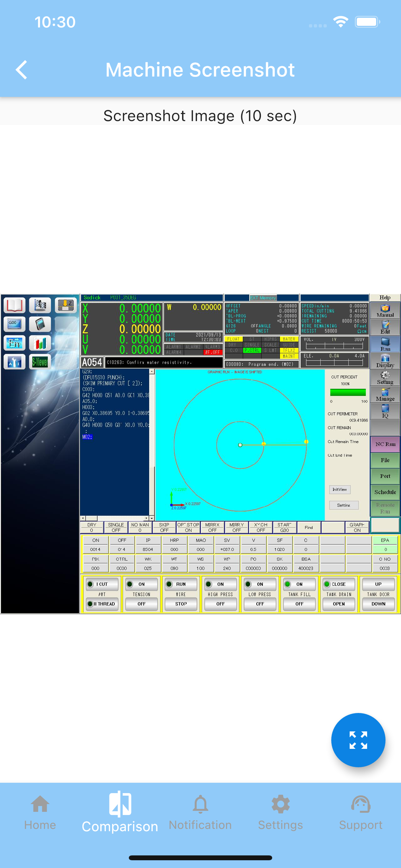
Task: Open the bar chart icon
Action: point(40,343)
